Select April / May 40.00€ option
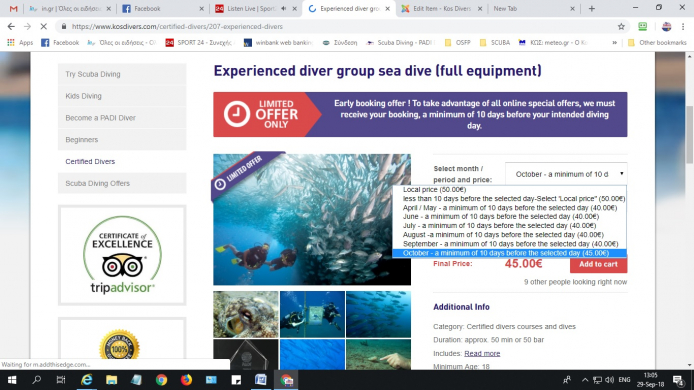 509,208
